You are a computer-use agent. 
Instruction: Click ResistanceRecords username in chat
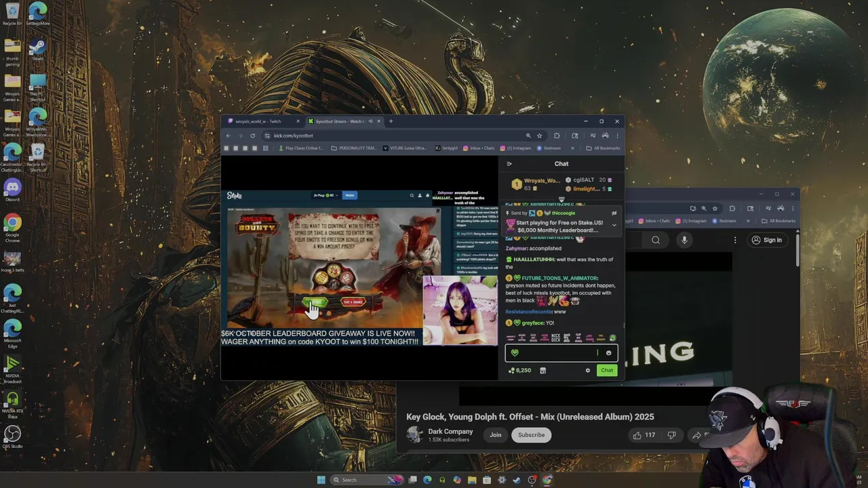(529, 312)
